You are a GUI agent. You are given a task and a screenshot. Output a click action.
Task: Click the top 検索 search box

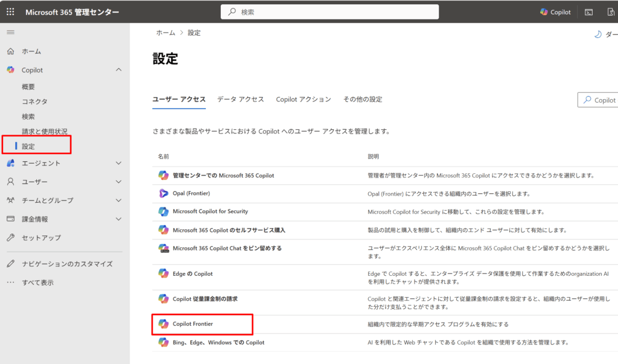tap(329, 12)
